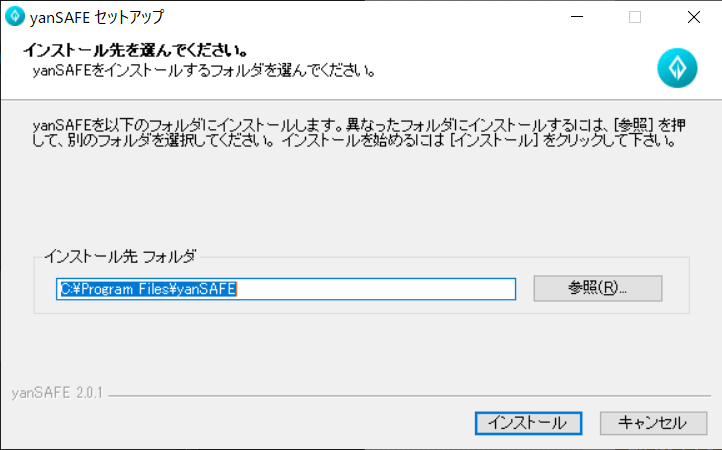Open folder browser with 参照(R)... button

[597, 288]
